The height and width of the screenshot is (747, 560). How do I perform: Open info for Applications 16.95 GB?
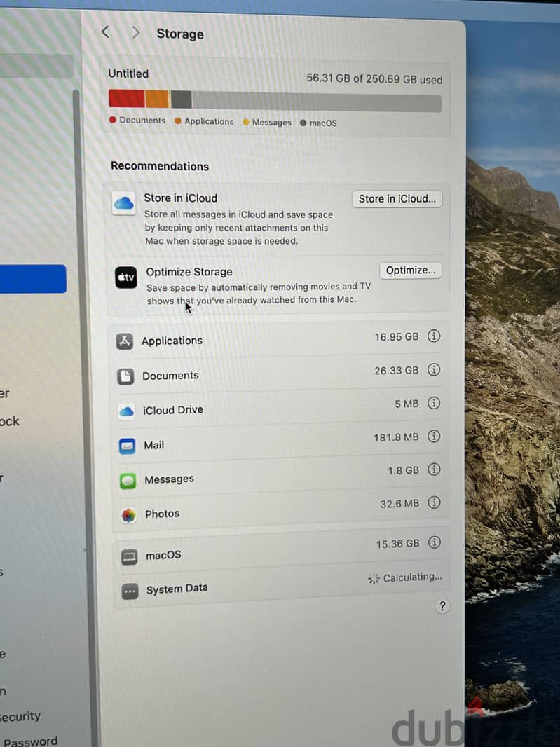point(434,336)
